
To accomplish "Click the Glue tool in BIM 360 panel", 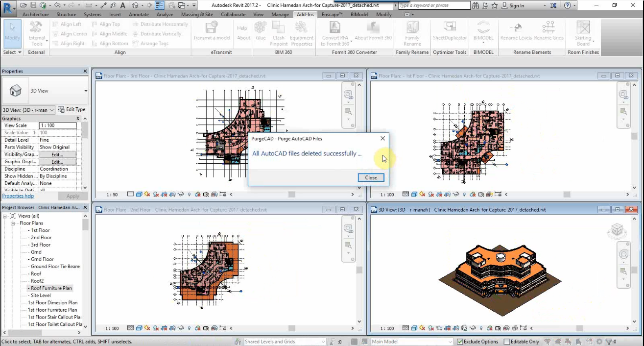I will pos(261,31).
